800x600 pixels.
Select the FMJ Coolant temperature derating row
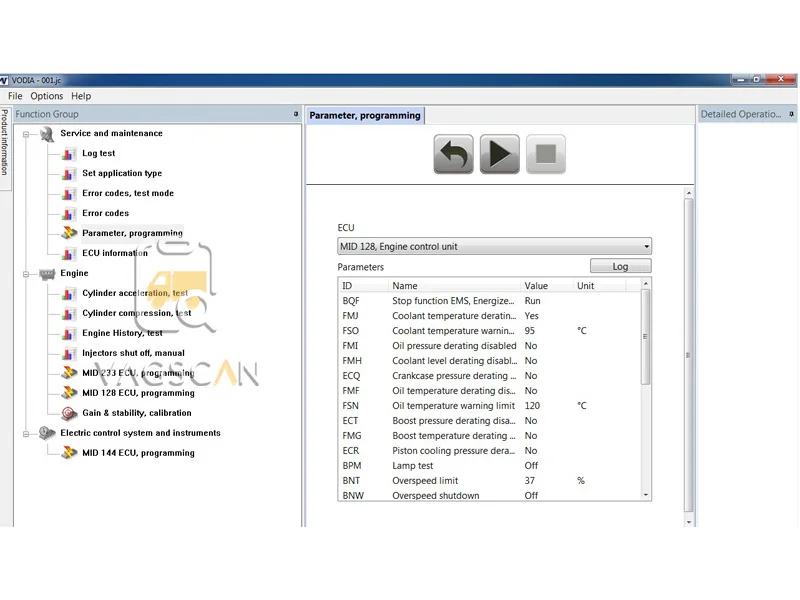(x=490, y=316)
